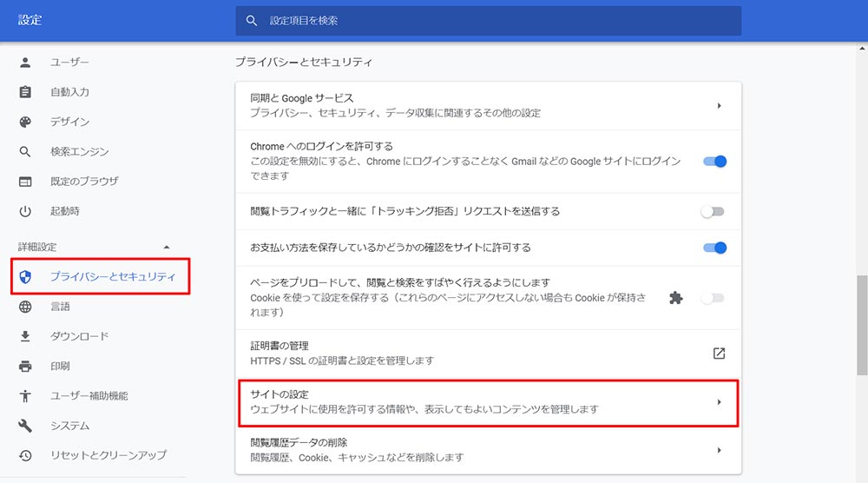This screenshot has width=868, height=483.
Task: Click the 検索エンジン magnifier icon in sidebar
Action: click(25, 151)
